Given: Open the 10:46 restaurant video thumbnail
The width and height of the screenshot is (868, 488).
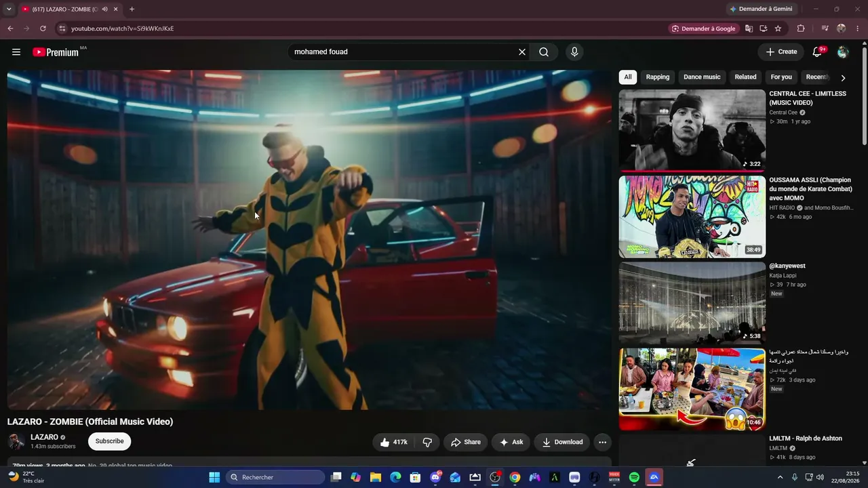Looking at the screenshot, I should point(692,390).
